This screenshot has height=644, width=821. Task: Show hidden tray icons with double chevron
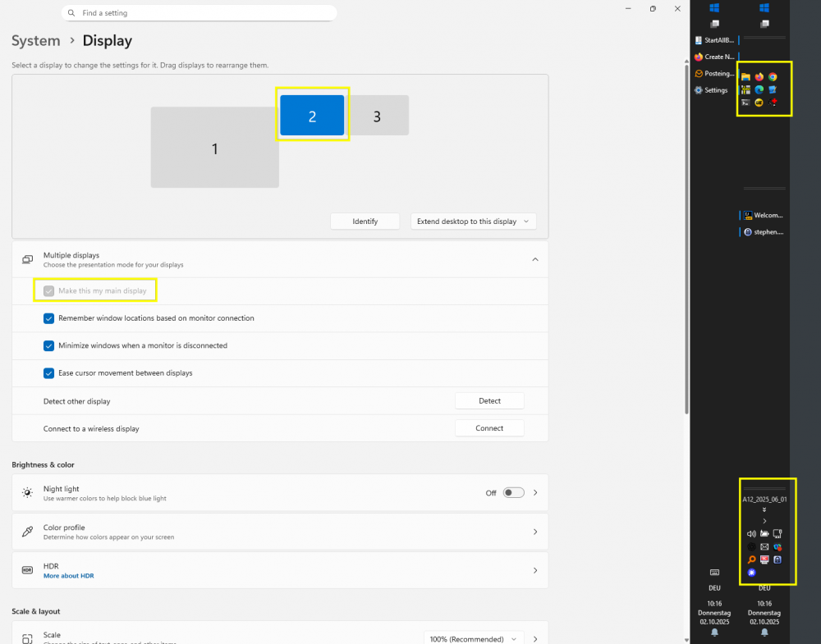pyautogui.click(x=764, y=509)
